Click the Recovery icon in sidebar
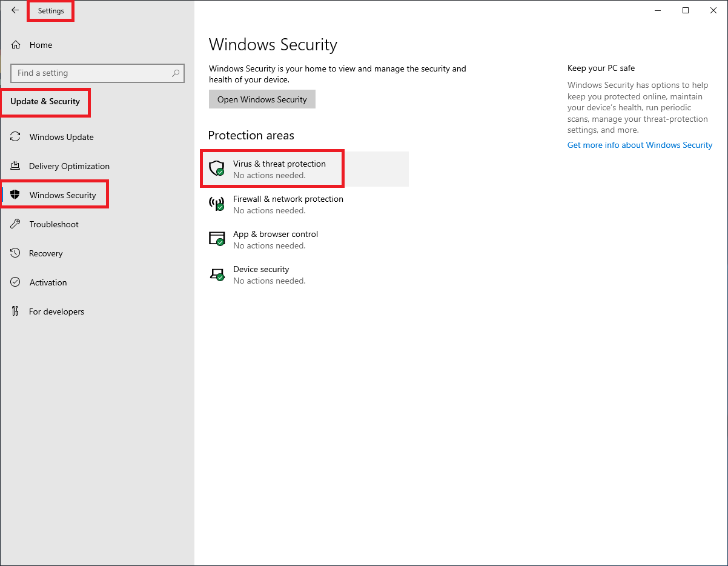This screenshot has height=566, width=728. [x=16, y=253]
